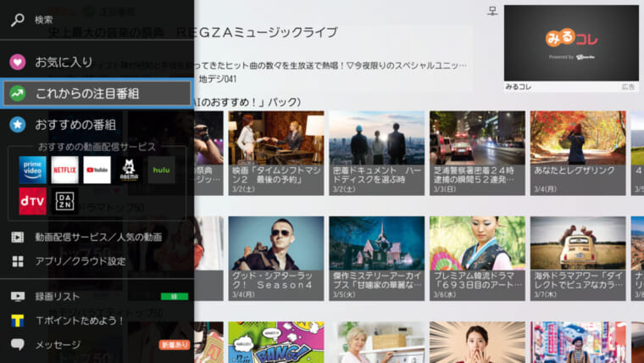Start the Hulu app
The height and width of the screenshot is (363, 644).
pos(162,170)
